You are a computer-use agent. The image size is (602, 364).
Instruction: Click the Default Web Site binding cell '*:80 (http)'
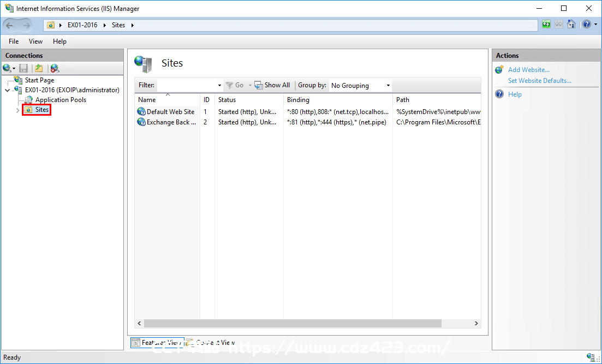click(338, 112)
